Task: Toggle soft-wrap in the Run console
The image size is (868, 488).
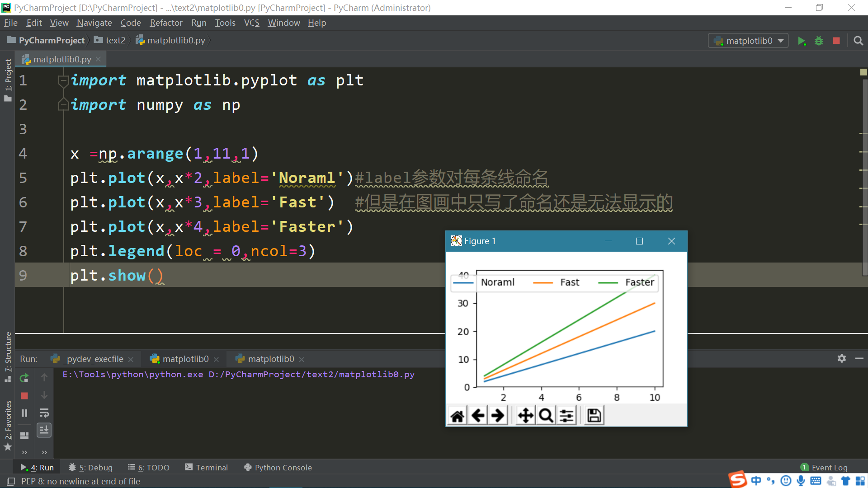Action: (x=44, y=413)
